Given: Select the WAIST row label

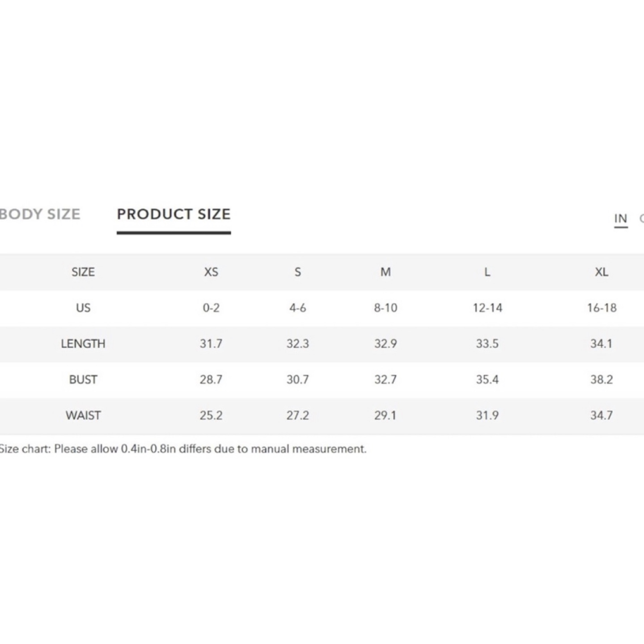Looking at the screenshot, I should pyautogui.click(x=83, y=415).
